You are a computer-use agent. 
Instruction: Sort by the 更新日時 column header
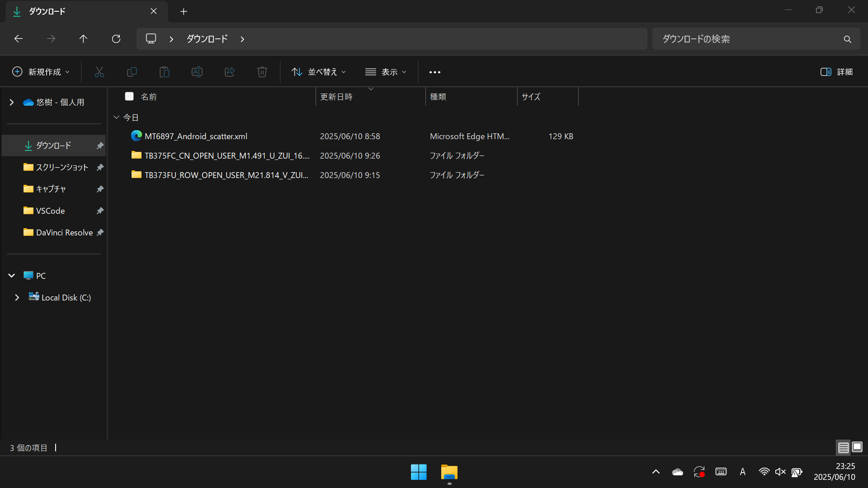[336, 97]
